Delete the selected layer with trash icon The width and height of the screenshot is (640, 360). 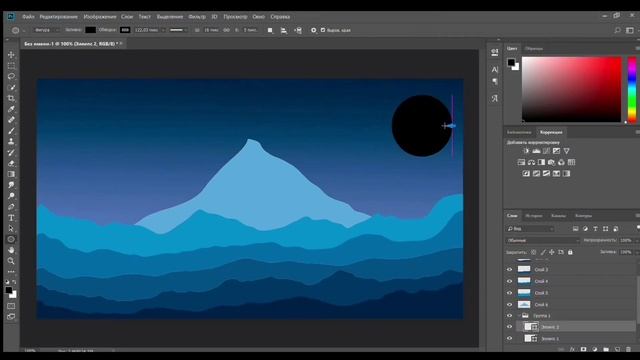[x=628, y=349]
